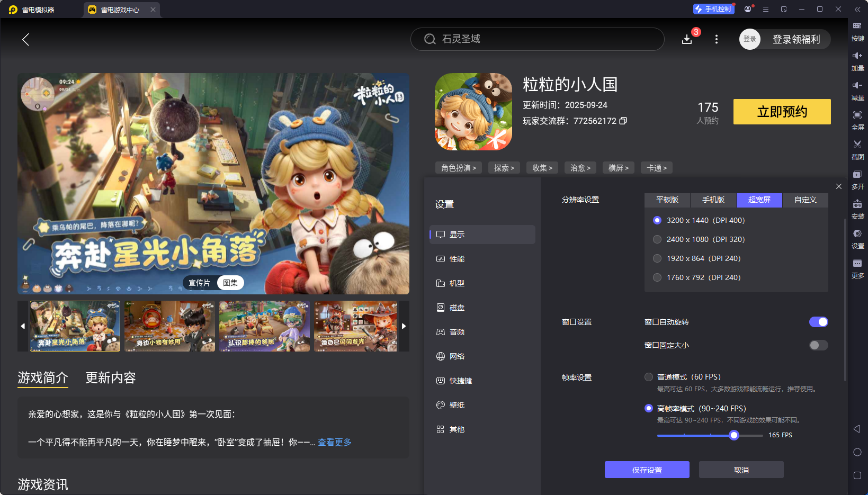Expand the 收集 game tag
The image size is (868, 495).
click(x=542, y=167)
